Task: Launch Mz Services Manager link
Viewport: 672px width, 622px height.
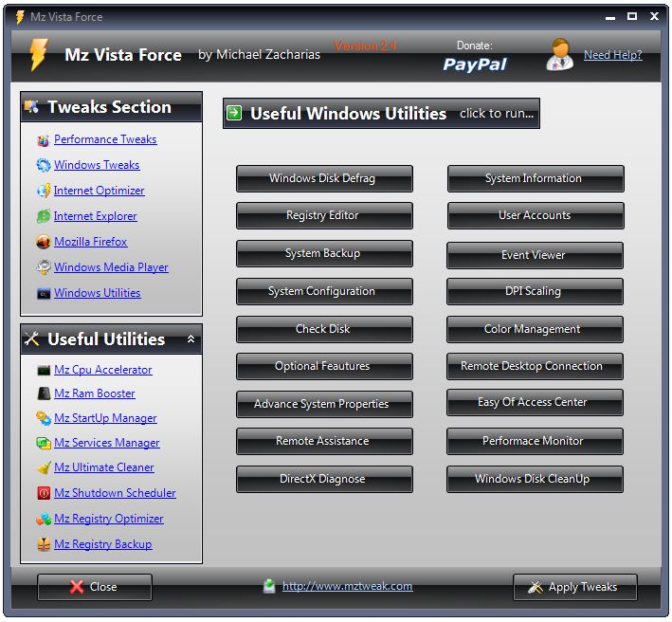Action: (x=107, y=443)
